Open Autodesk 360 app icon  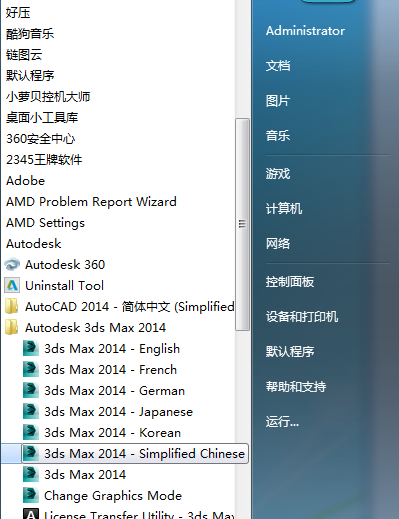tap(12, 265)
